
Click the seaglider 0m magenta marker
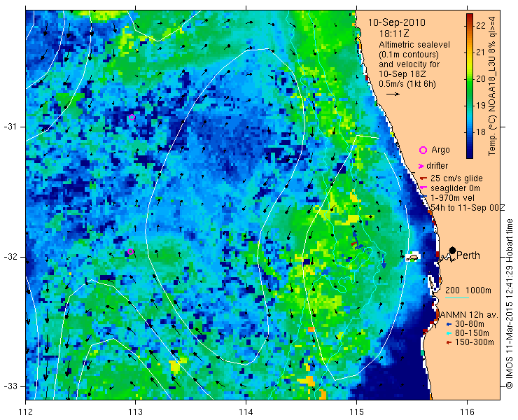(x=423, y=188)
